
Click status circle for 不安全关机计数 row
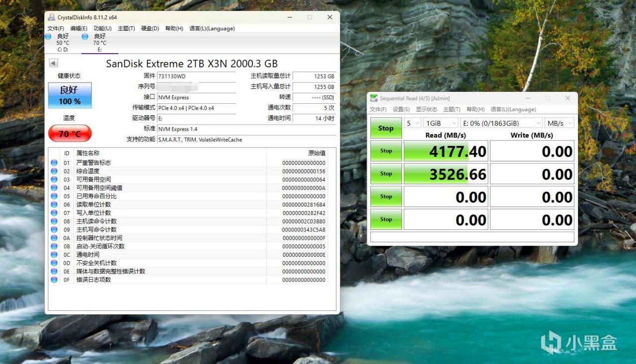pyautogui.click(x=54, y=263)
